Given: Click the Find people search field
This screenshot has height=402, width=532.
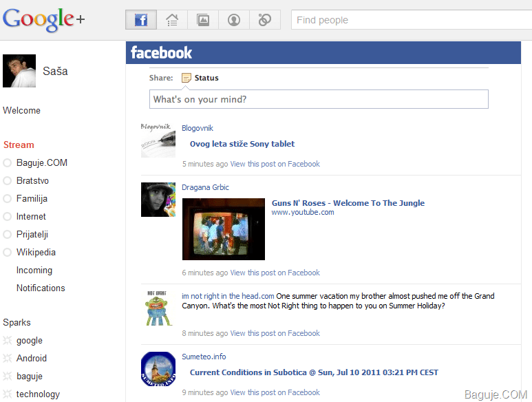Looking at the screenshot, I should (411, 20).
